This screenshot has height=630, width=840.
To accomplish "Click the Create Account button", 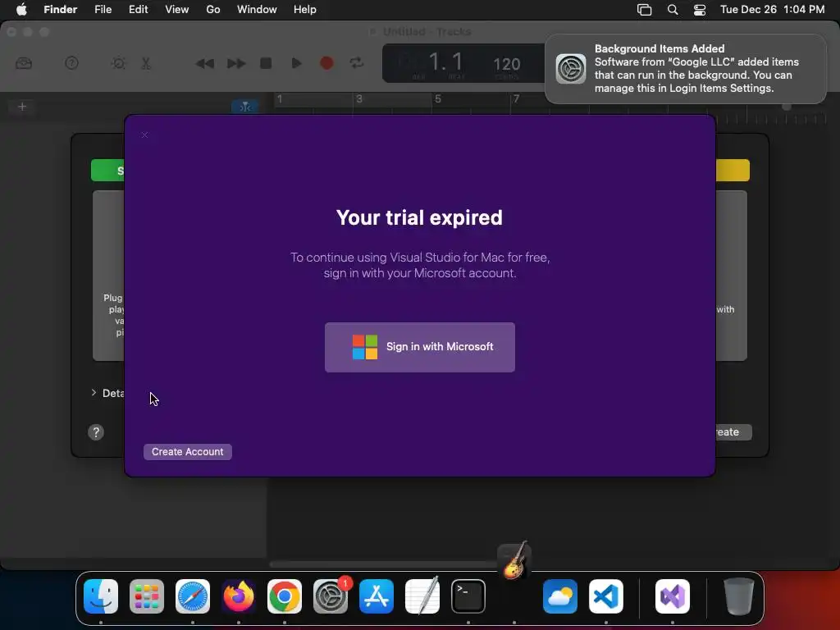I will (188, 452).
